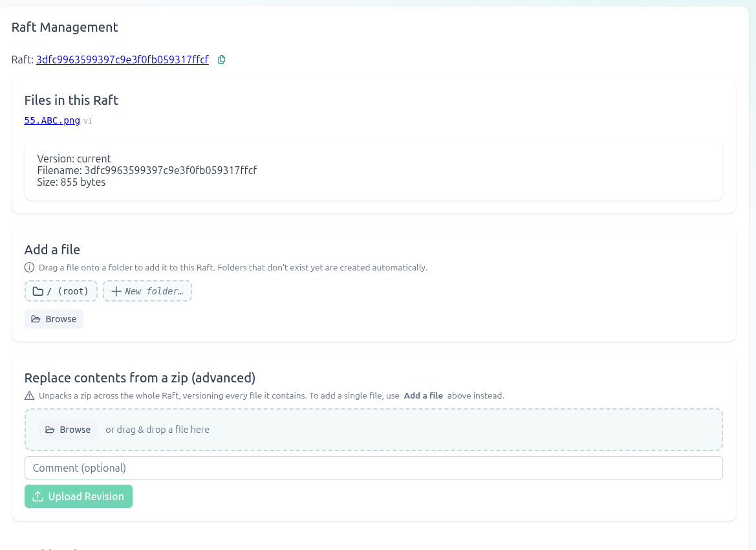Copy the Raft ID with the clipboard icon

(x=221, y=60)
